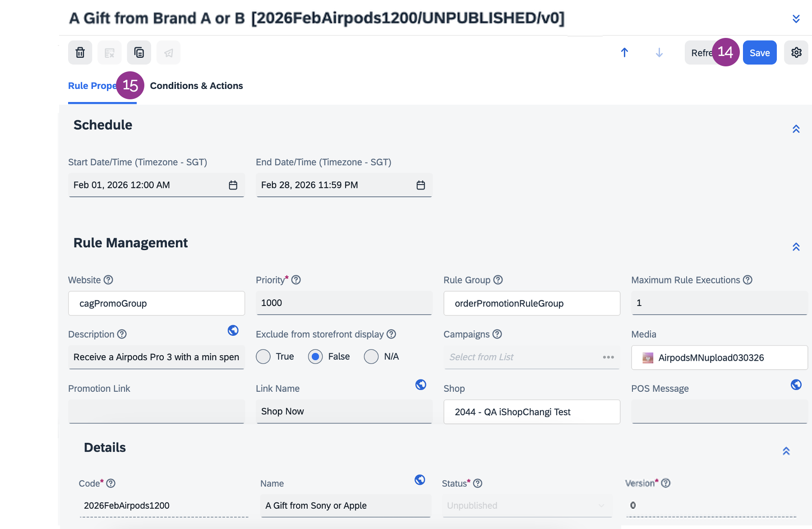
Task: Click the Save button
Action: point(760,53)
